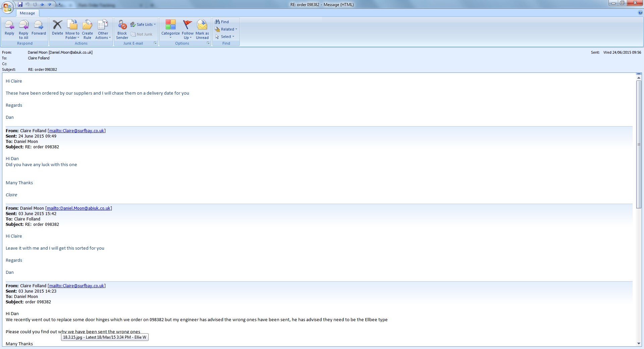
Task: Open the Office button menu
Action: click(7, 7)
